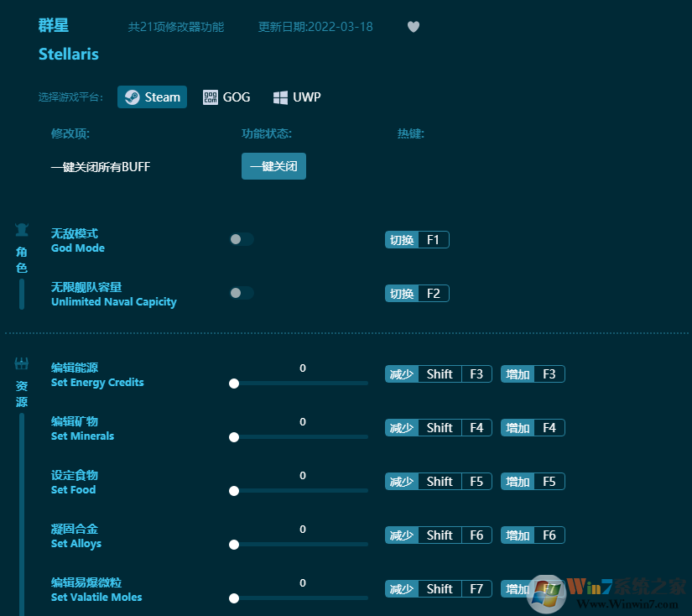Click 减少 button for Set Energy Credits
This screenshot has height=616, width=692.
click(402, 373)
